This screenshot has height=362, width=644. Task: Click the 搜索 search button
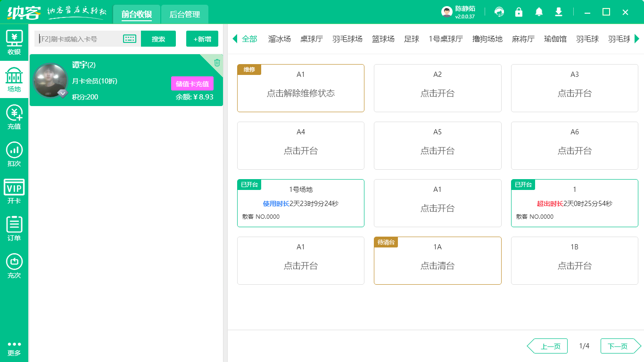pos(158,39)
